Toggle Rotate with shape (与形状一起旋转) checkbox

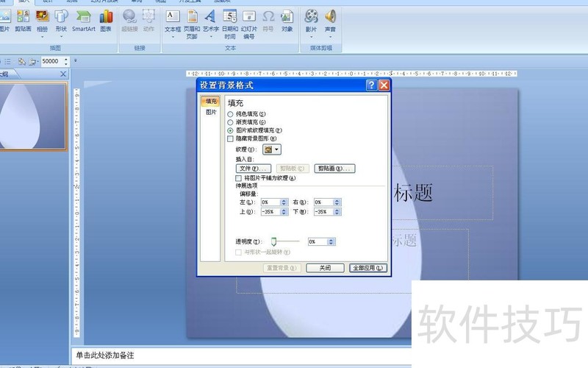click(x=238, y=252)
